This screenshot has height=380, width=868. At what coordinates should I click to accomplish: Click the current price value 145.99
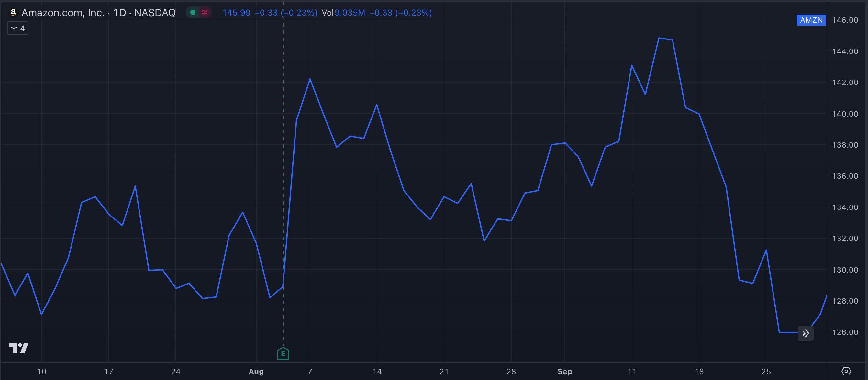click(x=236, y=13)
